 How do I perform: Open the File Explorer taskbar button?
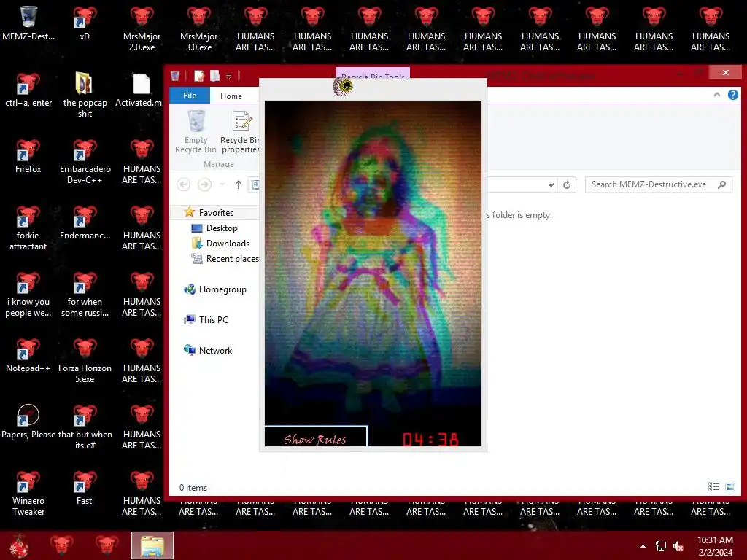[x=152, y=545]
